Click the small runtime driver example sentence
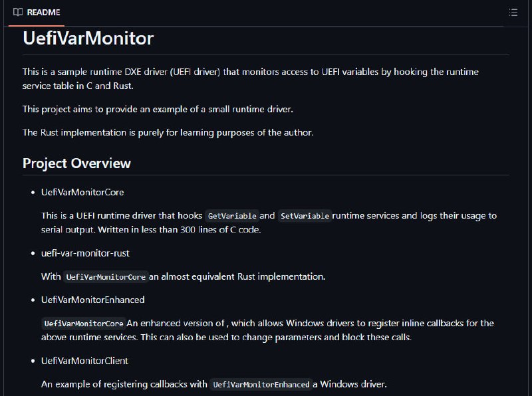Viewport: 532px width, 396px height. click(158, 109)
